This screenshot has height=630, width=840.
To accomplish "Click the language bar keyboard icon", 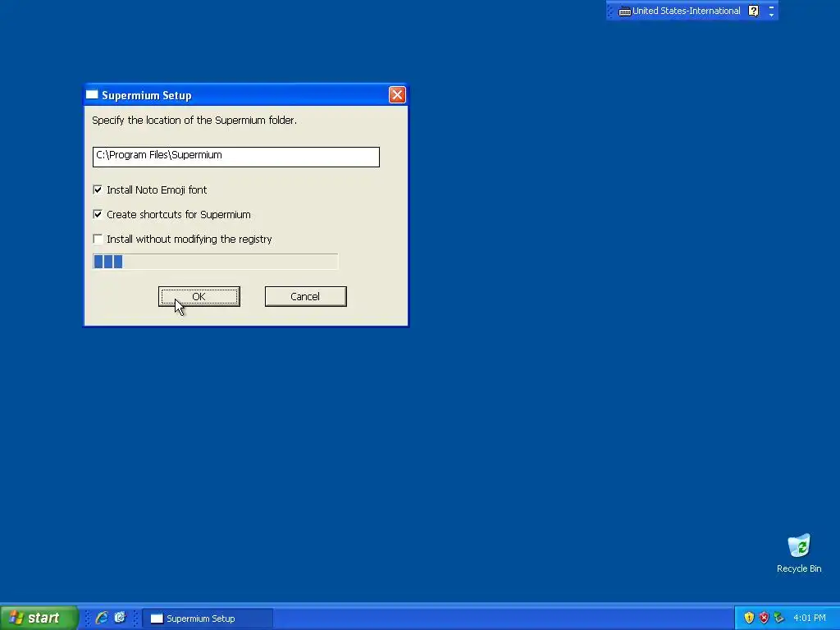I will point(624,11).
